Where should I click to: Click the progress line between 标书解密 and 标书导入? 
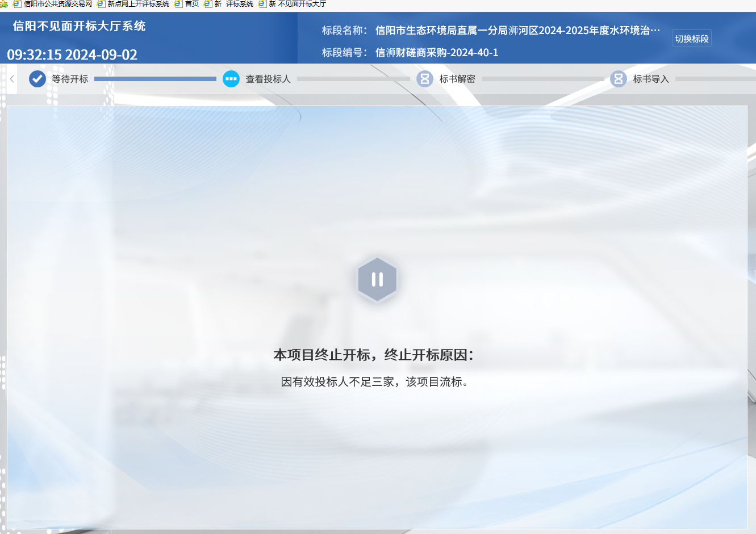point(542,79)
